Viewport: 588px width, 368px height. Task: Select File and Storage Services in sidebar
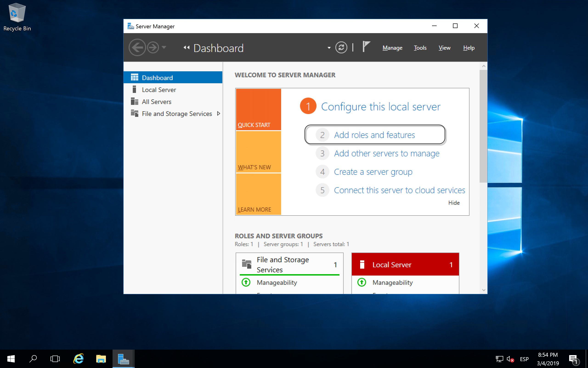[173, 113]
